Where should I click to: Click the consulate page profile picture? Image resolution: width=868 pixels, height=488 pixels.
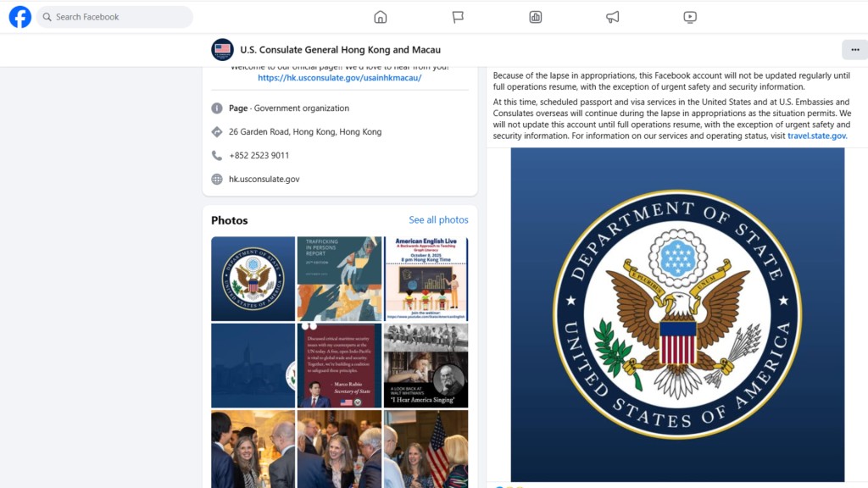223,50
